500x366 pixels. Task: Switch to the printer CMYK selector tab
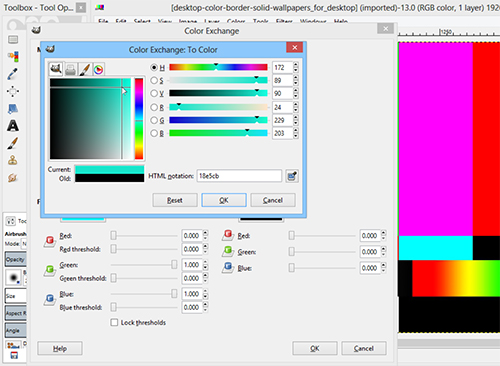[70, 69]
